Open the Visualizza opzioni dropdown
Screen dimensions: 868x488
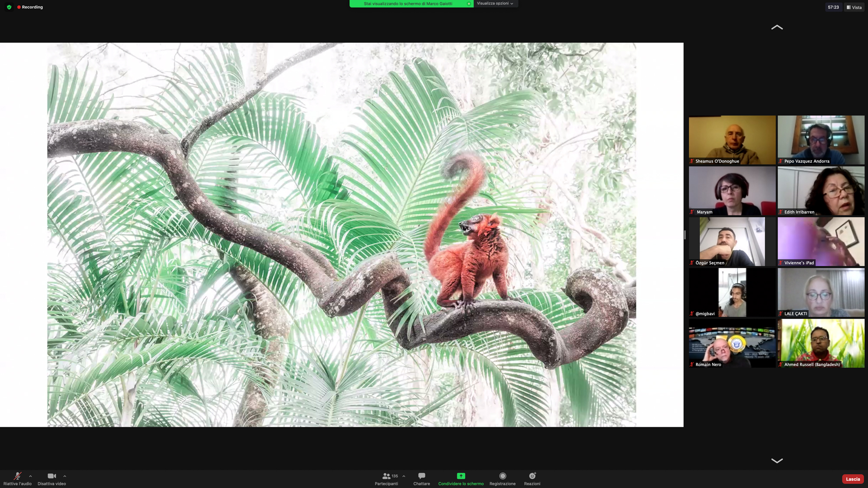[x=495, y=3]
